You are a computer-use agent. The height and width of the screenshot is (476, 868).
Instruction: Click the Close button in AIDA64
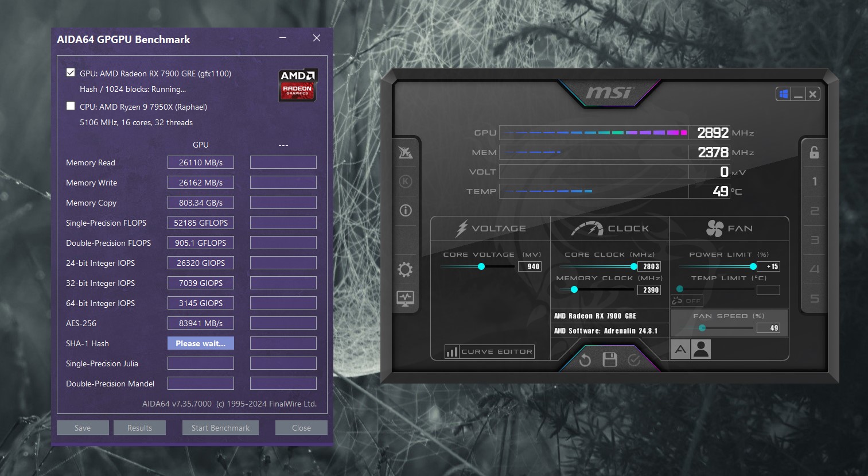tap(301, 428)
